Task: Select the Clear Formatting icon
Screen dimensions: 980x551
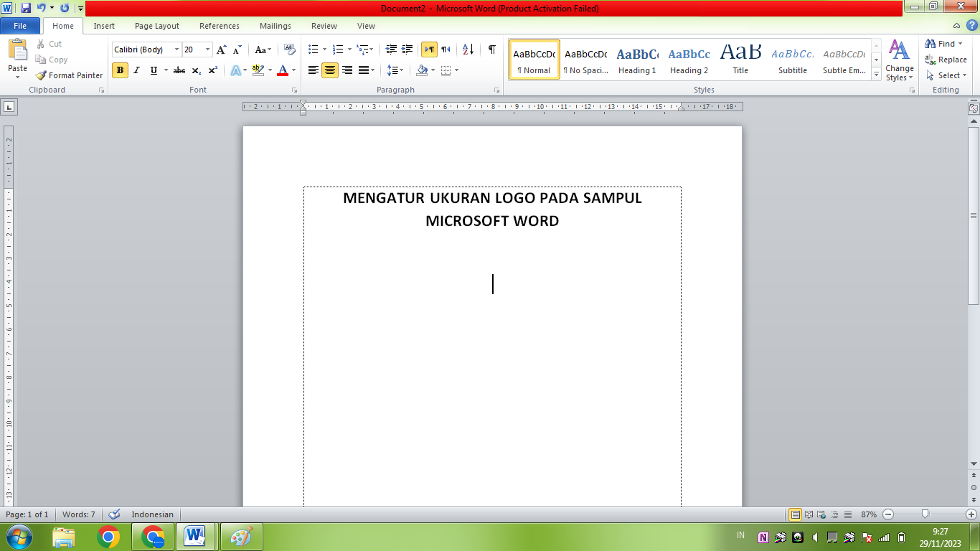Action: [x=289, y=48]
